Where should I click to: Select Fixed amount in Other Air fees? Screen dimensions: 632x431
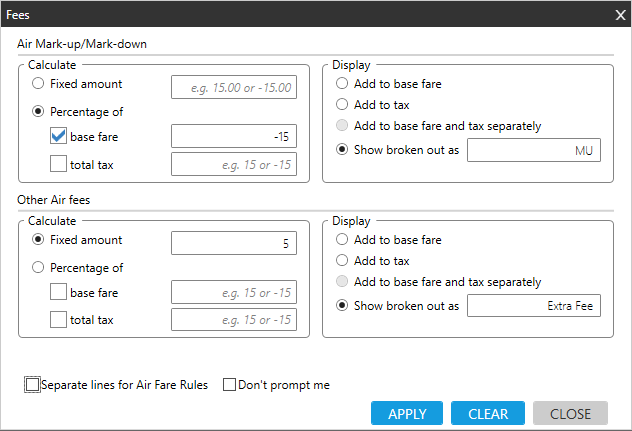(39, 240)
